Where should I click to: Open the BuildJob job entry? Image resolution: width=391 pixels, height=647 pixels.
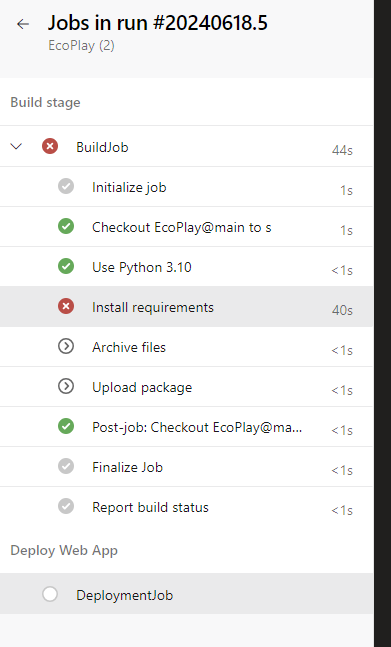pyautogui.click(x=186, y=146)
